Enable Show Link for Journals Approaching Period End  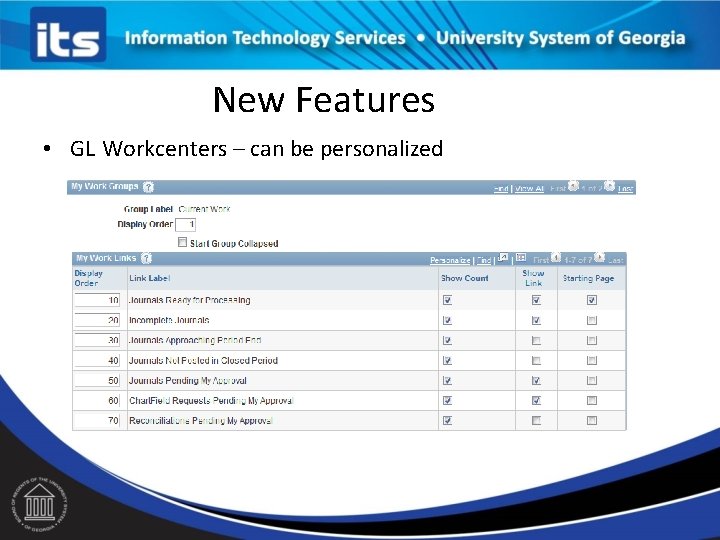(536, 341)
